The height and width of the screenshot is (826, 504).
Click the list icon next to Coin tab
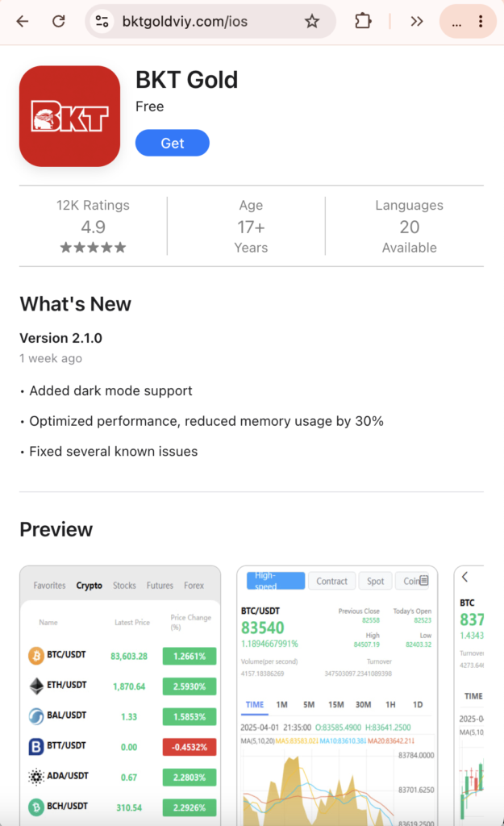click(x=424, y=580)
